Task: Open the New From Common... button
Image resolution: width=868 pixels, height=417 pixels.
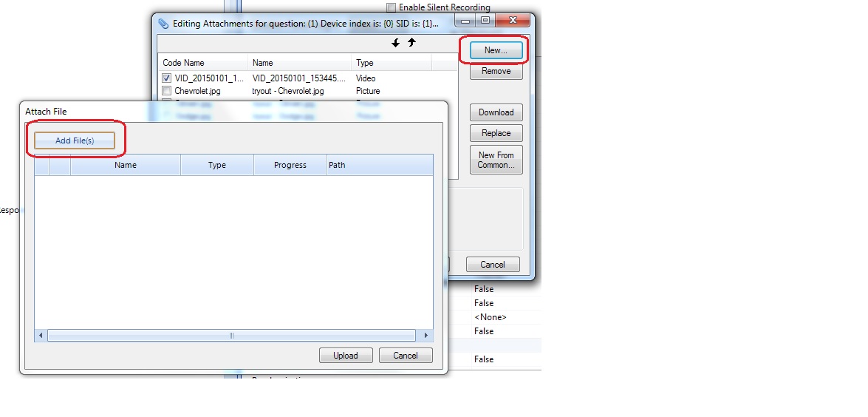Action: click(x=496, y=160)
